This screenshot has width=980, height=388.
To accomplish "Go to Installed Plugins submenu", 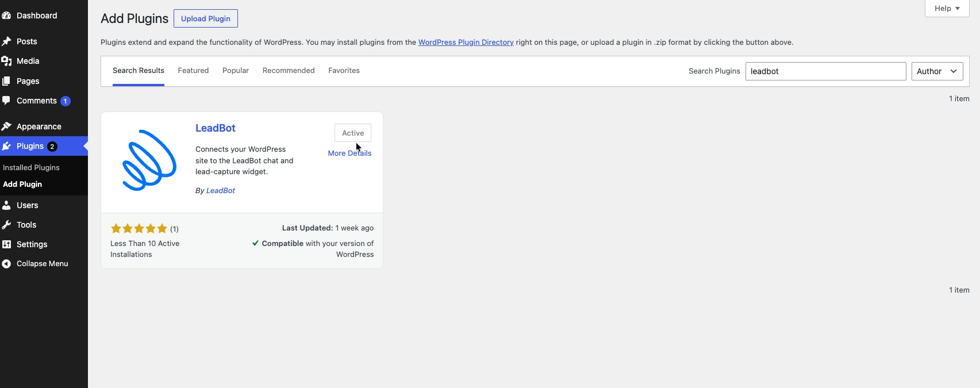I will click(31, 168).
